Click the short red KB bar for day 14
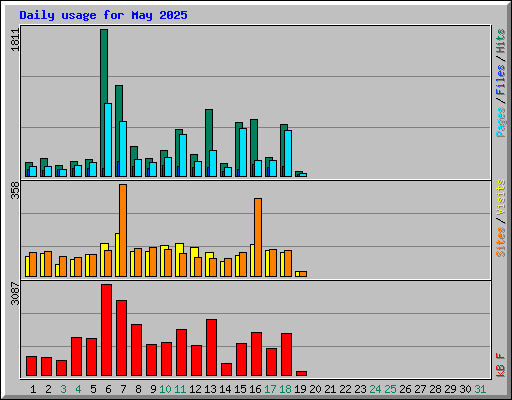 227,370
